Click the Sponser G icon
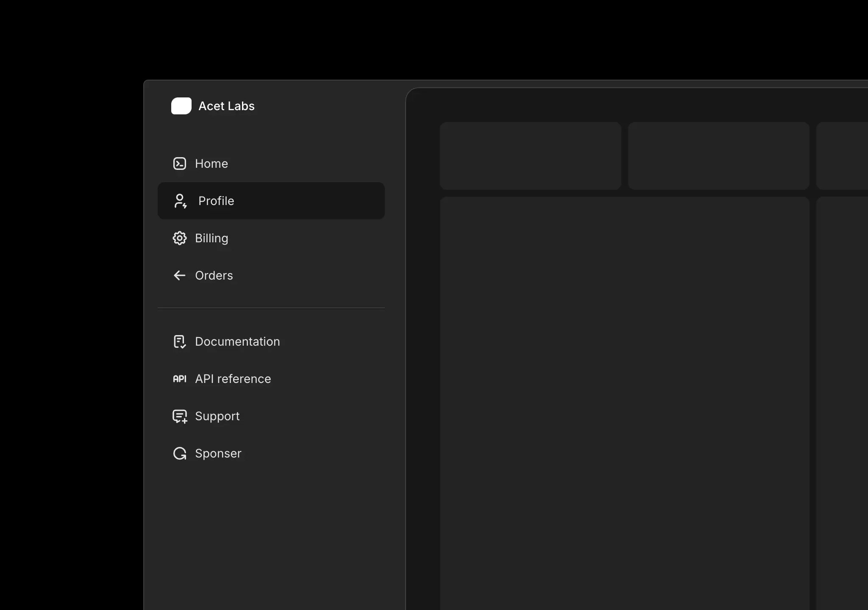Viewport: 868px width, 610px height. (180, 453)
